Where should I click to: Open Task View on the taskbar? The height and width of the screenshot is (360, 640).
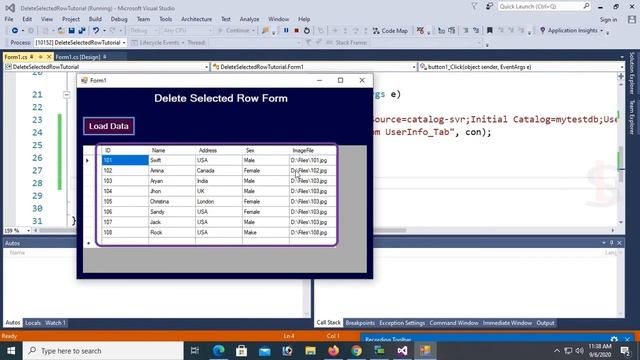(195, 351)
